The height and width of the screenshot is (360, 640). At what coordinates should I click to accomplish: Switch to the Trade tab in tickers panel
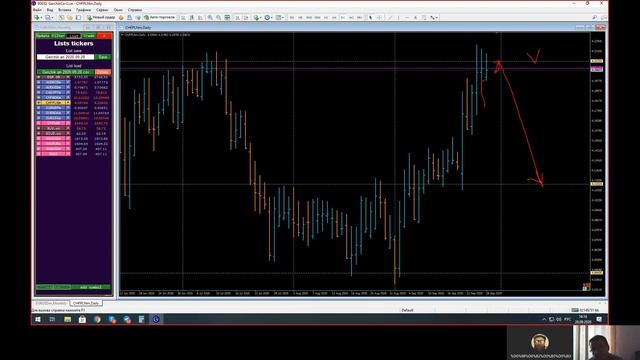tap(89, 36)
